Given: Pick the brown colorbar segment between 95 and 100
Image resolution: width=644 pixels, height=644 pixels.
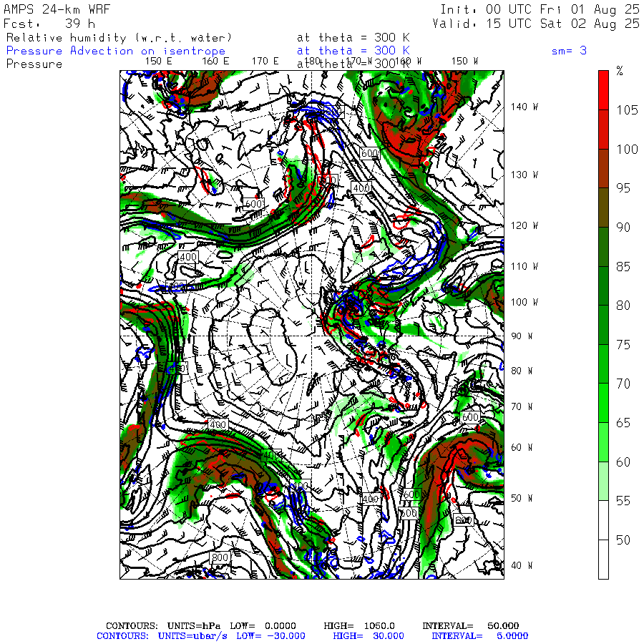Looking at the screenshot, I should (603, 168).
